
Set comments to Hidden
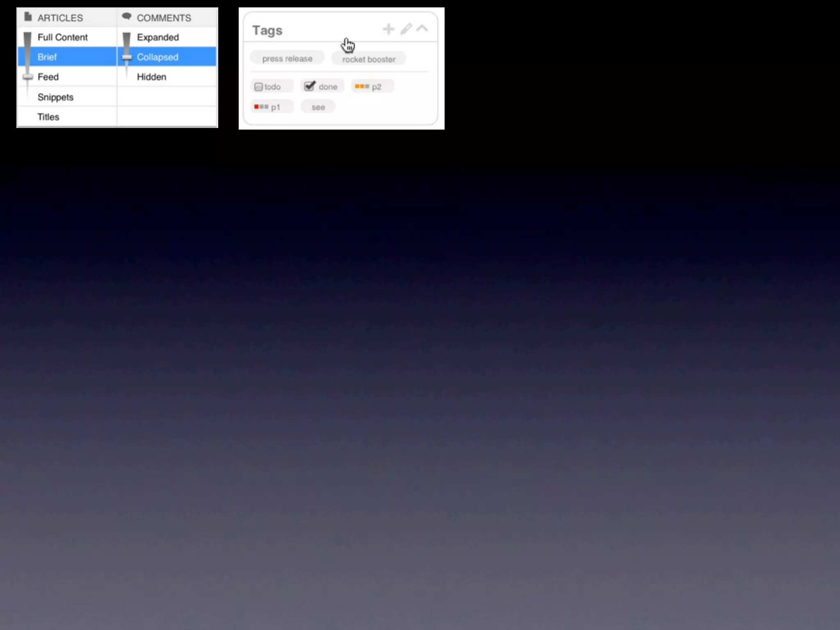point(167,77)
